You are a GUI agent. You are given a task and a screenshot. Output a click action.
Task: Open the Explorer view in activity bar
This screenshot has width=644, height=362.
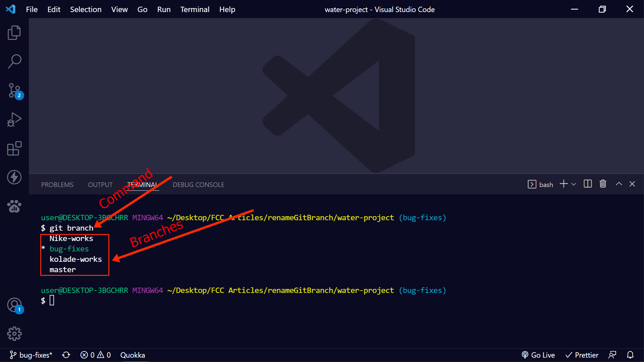14,33
